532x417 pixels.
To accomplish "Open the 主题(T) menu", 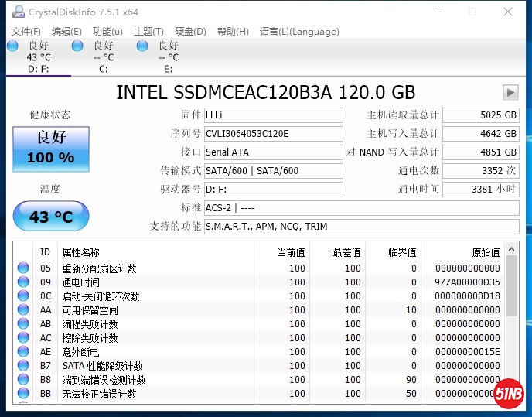I will pyautogui.click(x=148, y=32).
